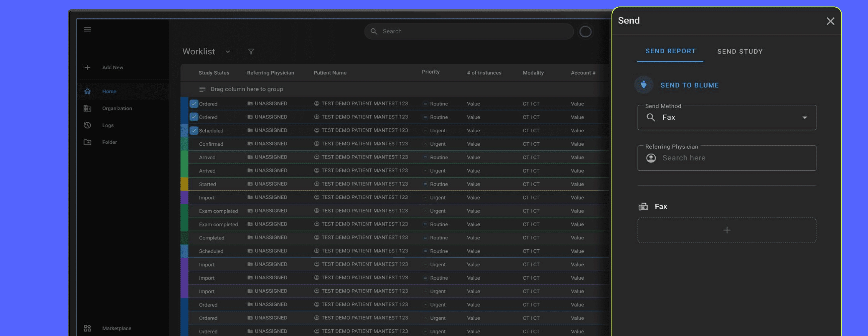Image resolution: width=868 pixels, height=336 pixels.
Task: Open Organization from the sidebar
Action: (x=116, y=108)
